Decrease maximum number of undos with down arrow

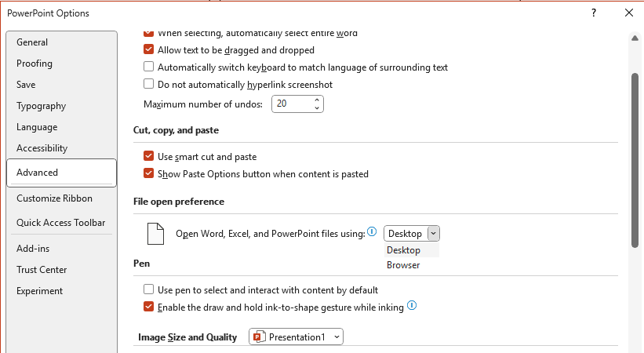pyautogui.click(x=317, y=108)
